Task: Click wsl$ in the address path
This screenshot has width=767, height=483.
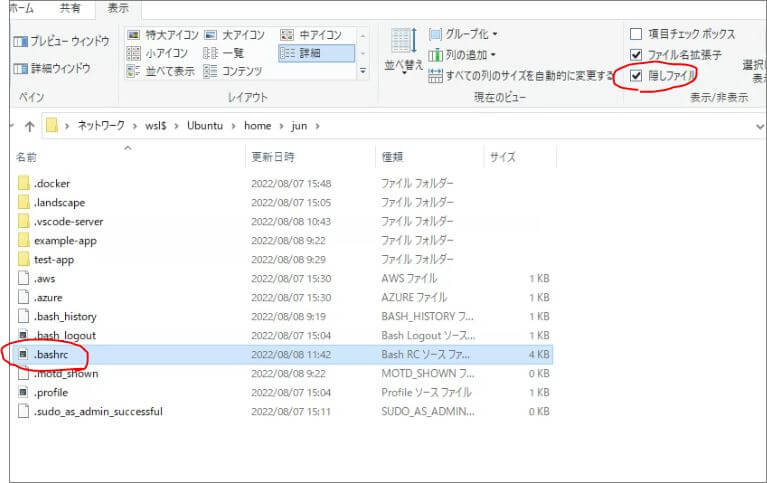Action: [156, 126]
